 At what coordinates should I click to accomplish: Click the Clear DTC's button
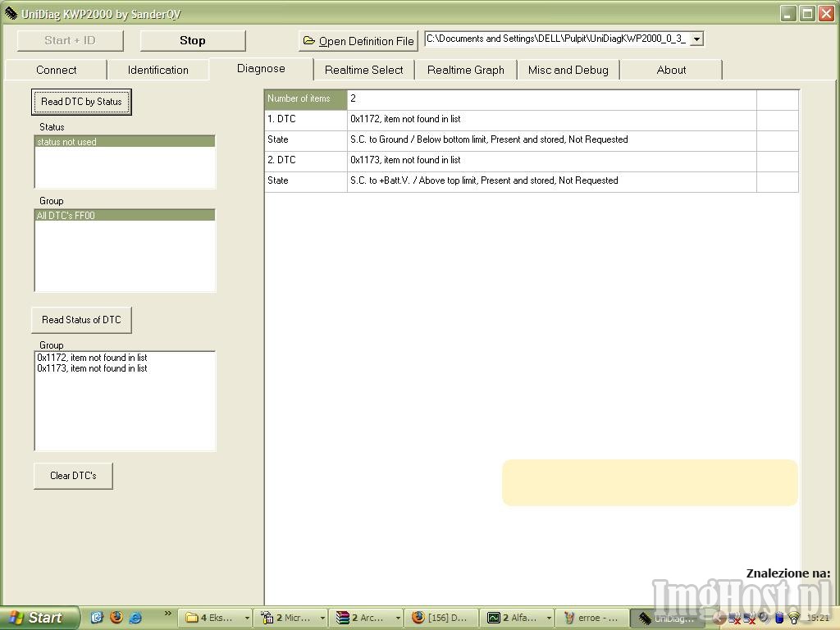click(x=73, y=476)
